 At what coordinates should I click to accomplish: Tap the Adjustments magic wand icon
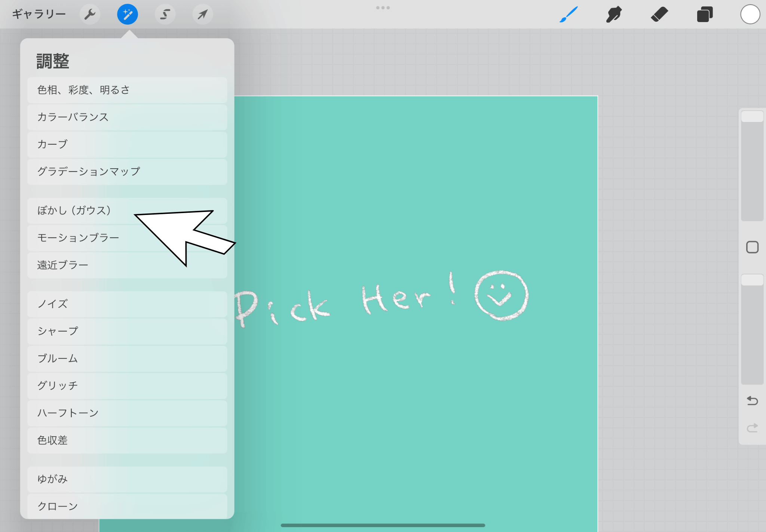pos(128,15)
